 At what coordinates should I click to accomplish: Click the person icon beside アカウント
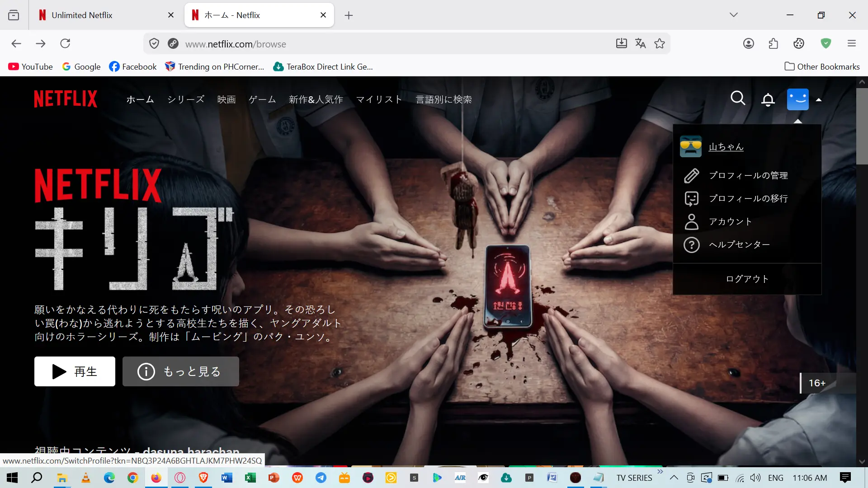(x=691, y=222)
